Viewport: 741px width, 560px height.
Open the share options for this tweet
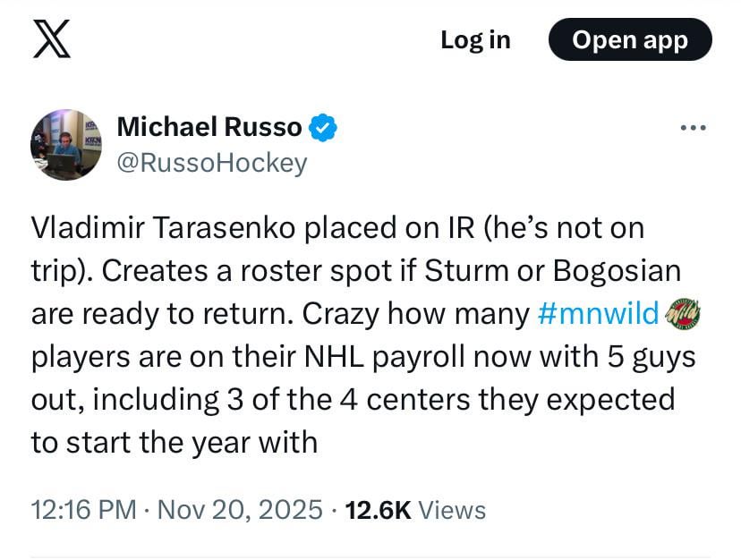pyautogui.click(x=693, y=127)
